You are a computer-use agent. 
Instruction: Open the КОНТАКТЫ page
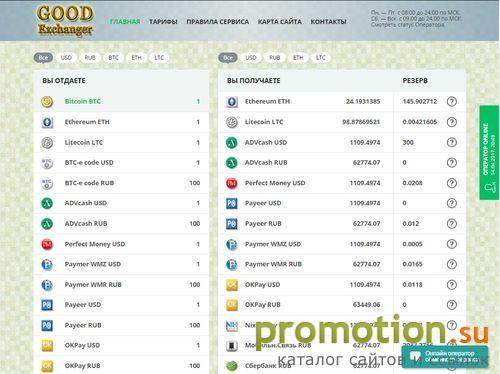coord(328,22)
